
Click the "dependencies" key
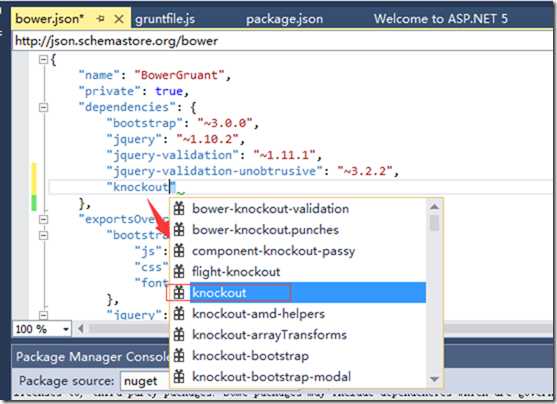point(127,107)
